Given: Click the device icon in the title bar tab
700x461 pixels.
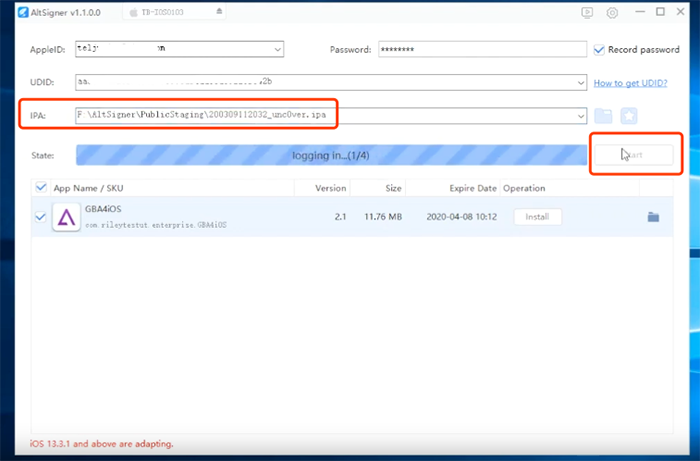Looking at the screenshot, I should (136, 13).
